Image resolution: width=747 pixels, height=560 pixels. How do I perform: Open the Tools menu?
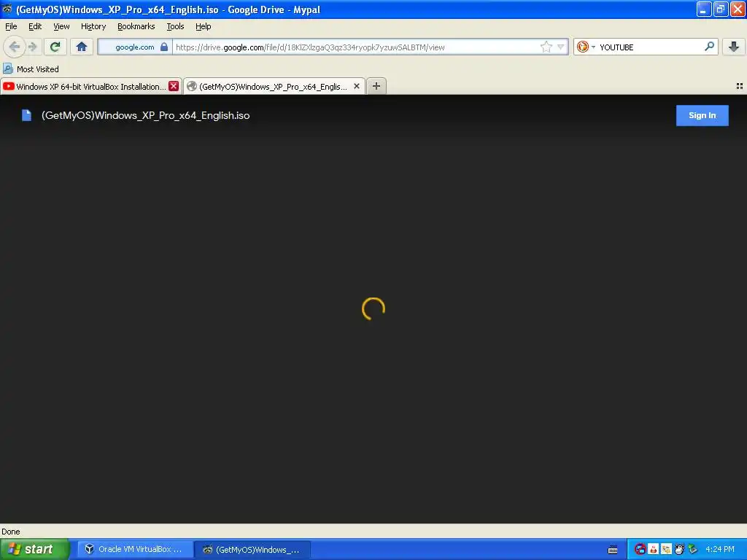coord(175,26)
